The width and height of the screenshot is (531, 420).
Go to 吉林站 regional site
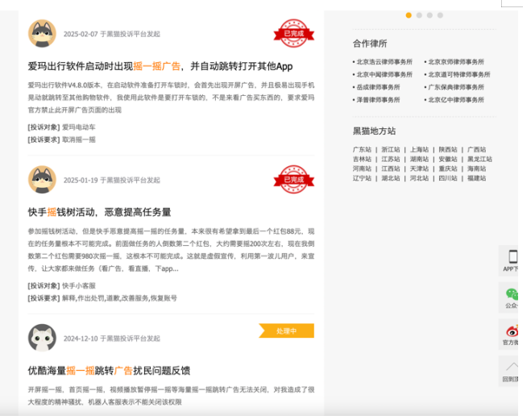point(362,159)
